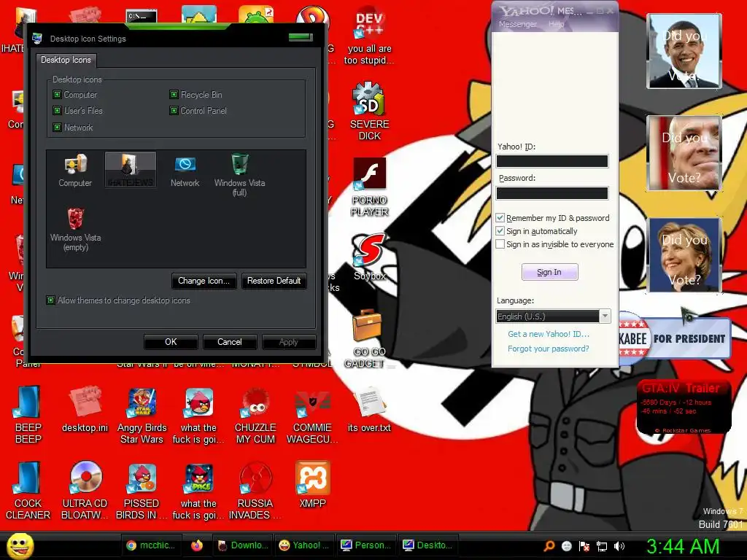Viewport: 747px width, 560px height.
Task: Focus the Password input field
Action: click(x=552, y=192)
